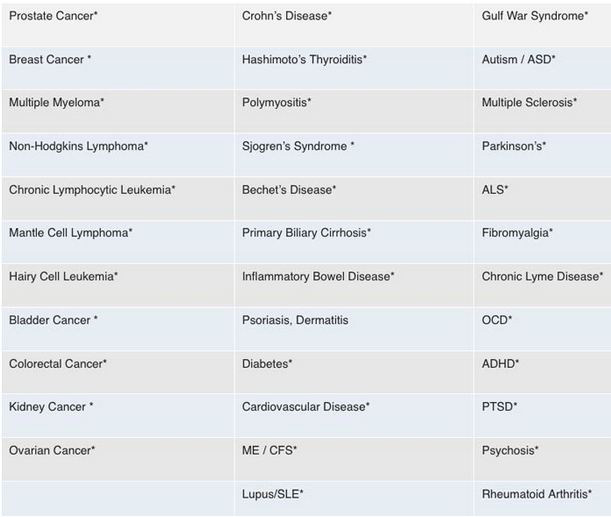
Task: Select Crohn's Disease in middle column
Action: [286, 16]
